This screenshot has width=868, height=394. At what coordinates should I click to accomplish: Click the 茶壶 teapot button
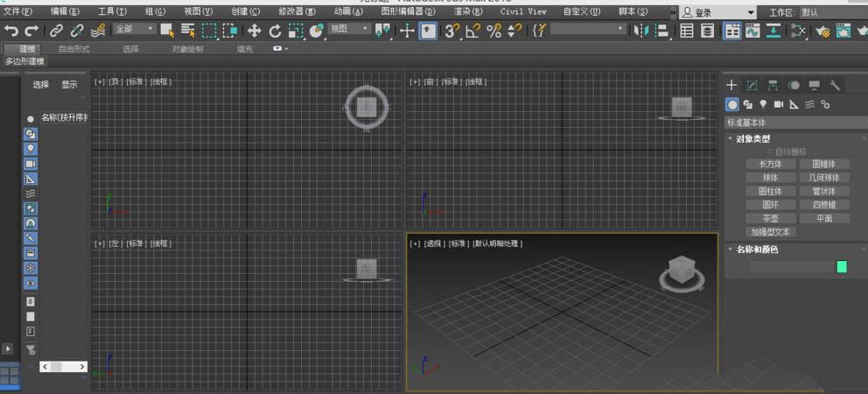(x=770, y=218)
